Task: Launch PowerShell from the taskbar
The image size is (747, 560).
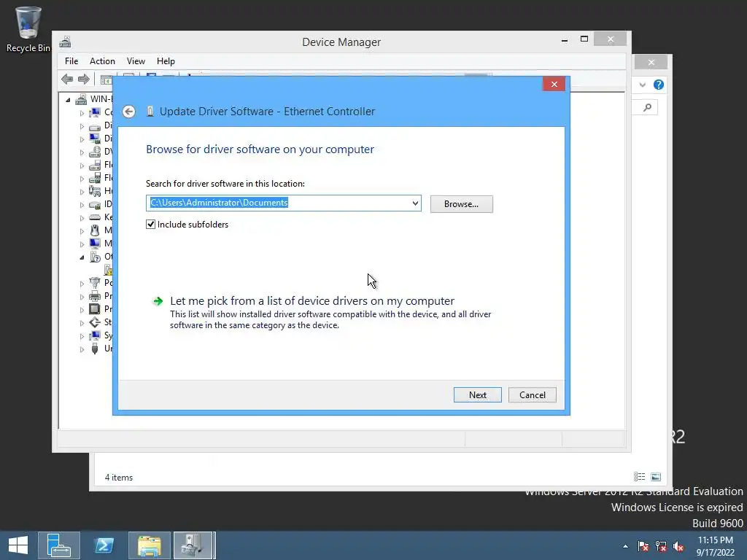Action: click(x=104, y=545)
